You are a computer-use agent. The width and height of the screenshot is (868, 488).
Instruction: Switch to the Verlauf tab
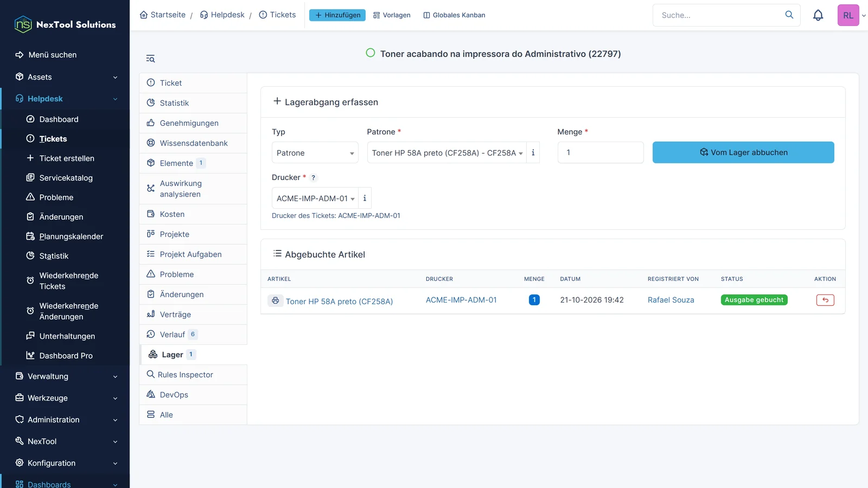point(193,335)
